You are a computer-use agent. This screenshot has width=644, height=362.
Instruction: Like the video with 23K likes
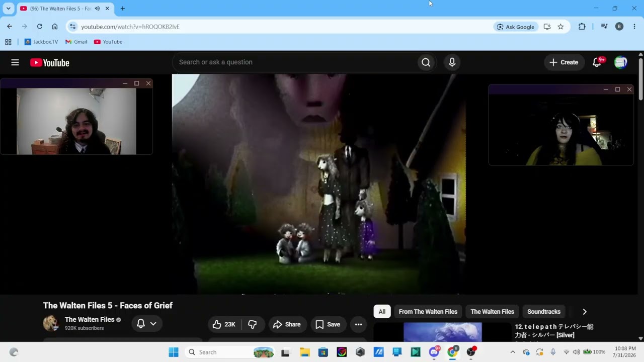click(x=224, y=324)
